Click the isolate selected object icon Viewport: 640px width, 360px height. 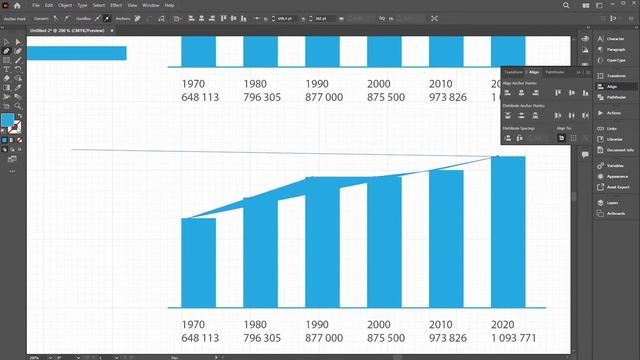(x=434, y=18)
